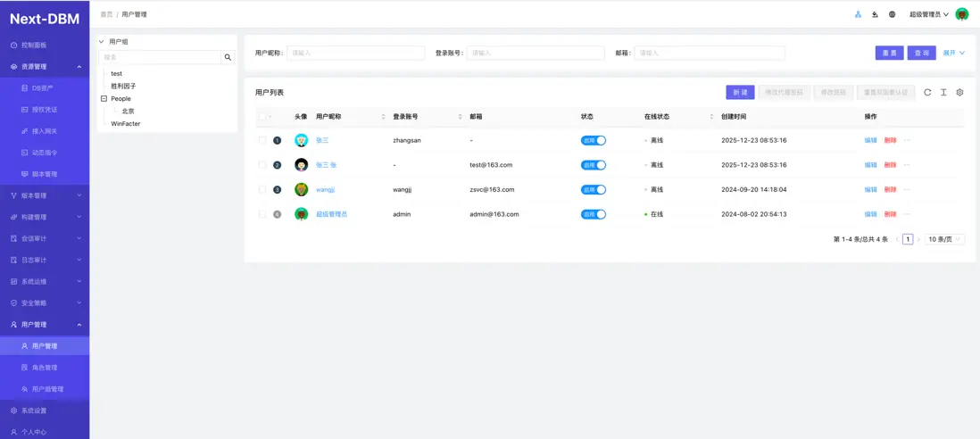Select the test user group in tree
Image resolution: width=980 pixels, height=439 pixels.
point(116,74)
